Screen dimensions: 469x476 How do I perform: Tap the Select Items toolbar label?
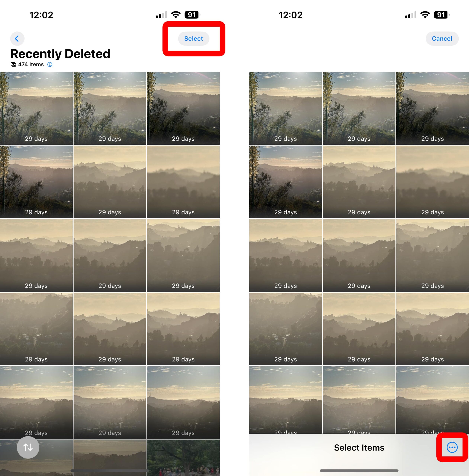pos(359,447)
